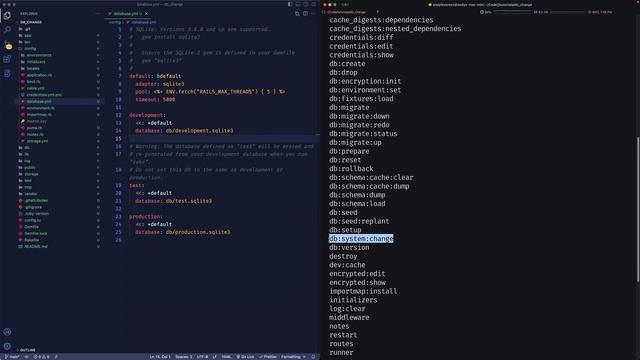Click the notifications bell in status bar

pyautogui.click(x=313, y=357)
